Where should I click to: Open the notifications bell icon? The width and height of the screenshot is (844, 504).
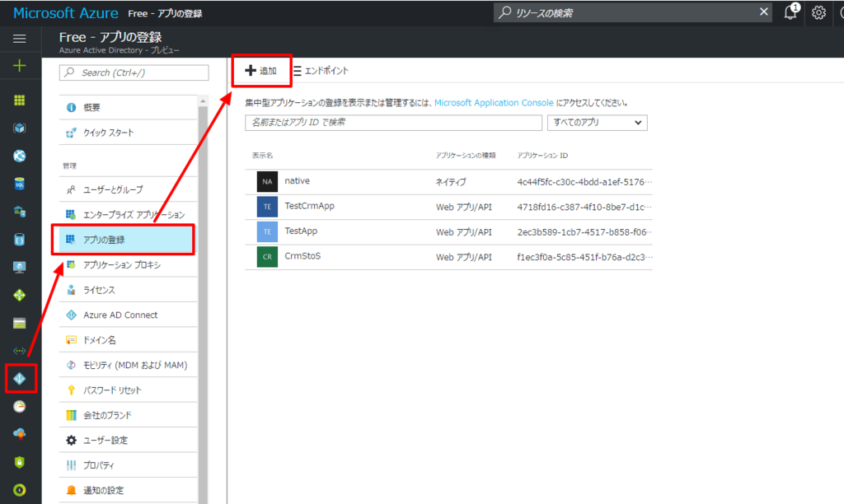(x=790, y=12)
